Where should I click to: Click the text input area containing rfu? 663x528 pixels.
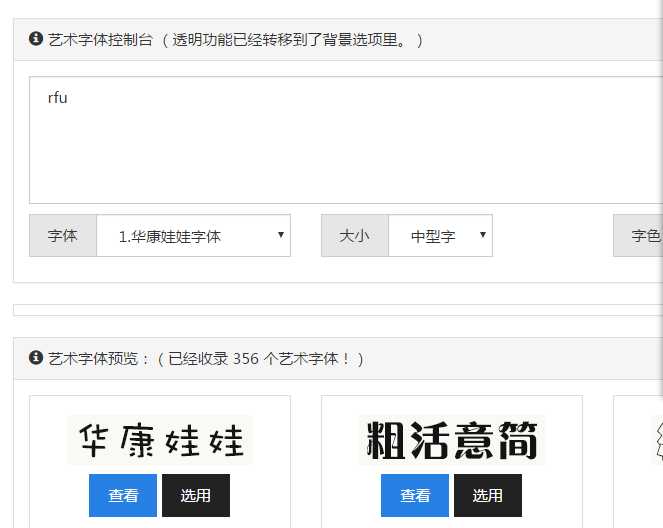click(x=346, y=140)
